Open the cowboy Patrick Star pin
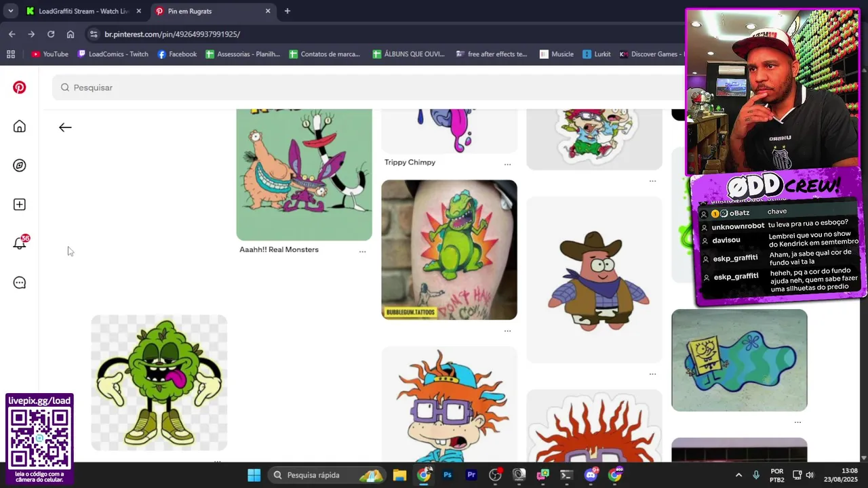The width and height of the screenshot is (868, 488). [x=594, y=280]
